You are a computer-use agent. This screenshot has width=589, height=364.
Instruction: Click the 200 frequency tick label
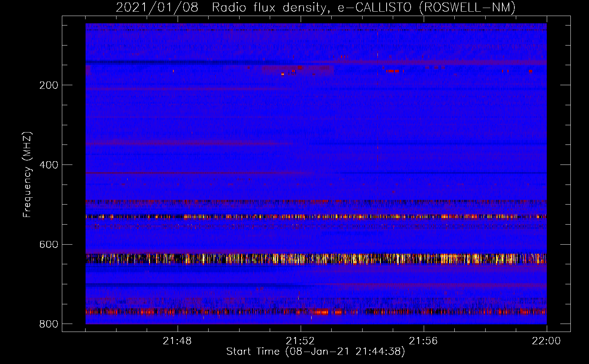49,85
